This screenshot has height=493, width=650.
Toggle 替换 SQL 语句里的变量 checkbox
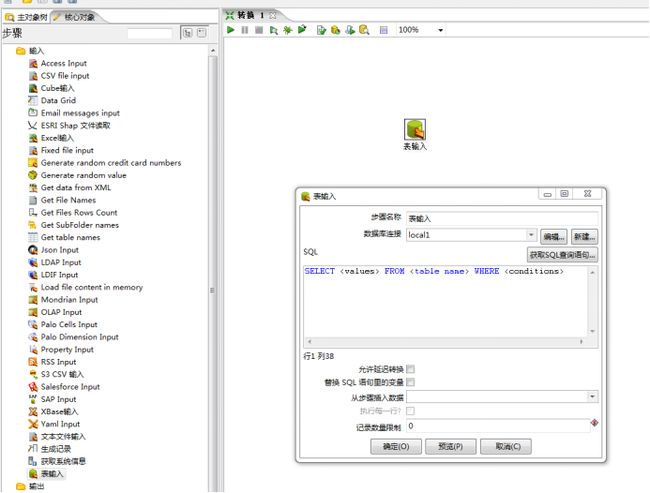pyautogui.click(x=410, y=382)
